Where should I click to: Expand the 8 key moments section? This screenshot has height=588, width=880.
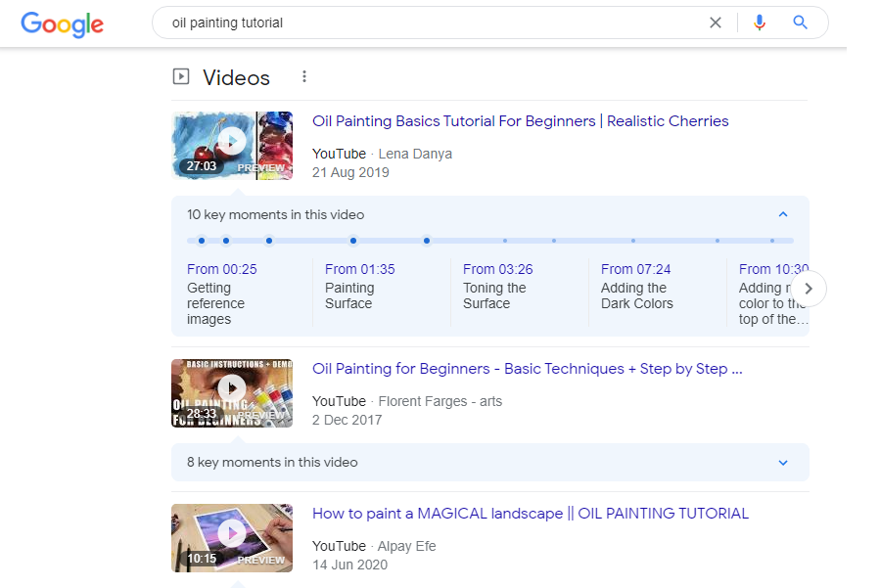(x=782, y=462)
